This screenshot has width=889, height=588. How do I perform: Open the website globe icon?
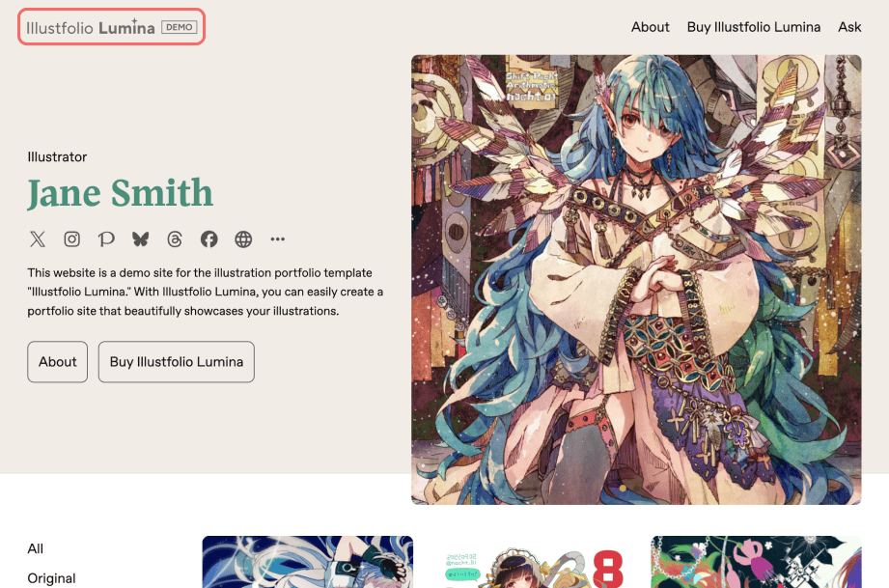tap(243, 239)
